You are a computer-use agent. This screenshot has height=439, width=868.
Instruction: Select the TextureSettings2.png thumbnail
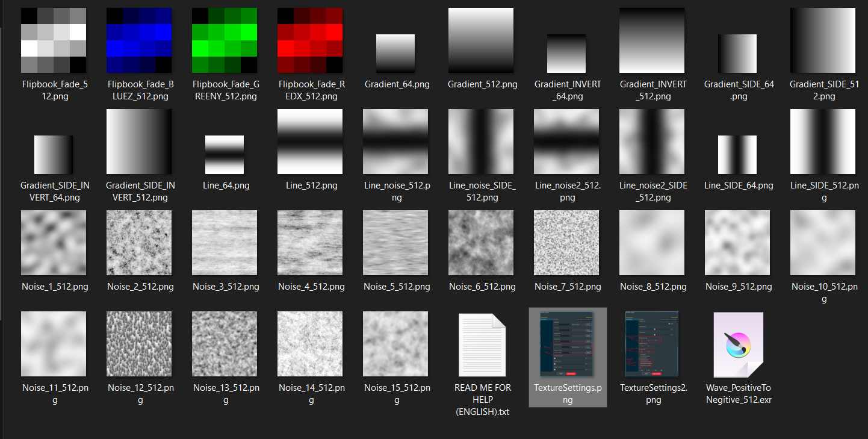click(653, 344)
